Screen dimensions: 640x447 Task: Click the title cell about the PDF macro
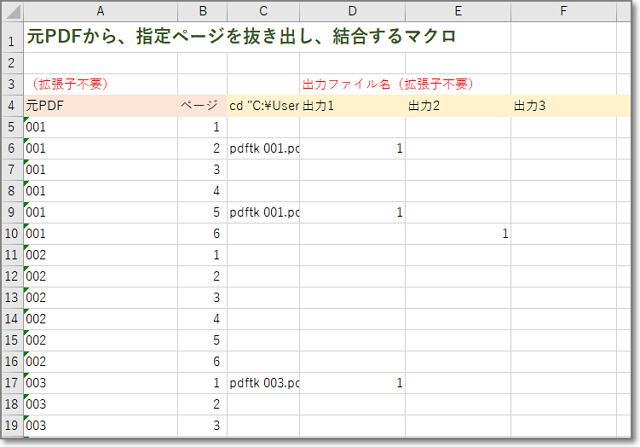tap(240, 36)
